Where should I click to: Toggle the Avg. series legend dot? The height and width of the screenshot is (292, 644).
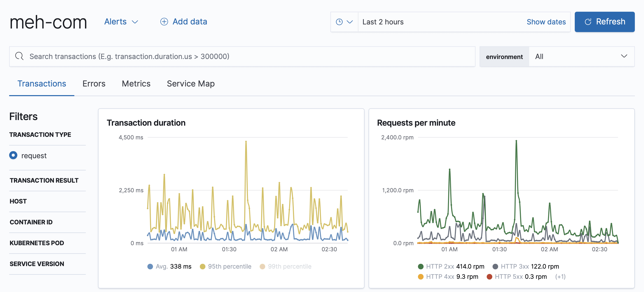pos(150,266)
